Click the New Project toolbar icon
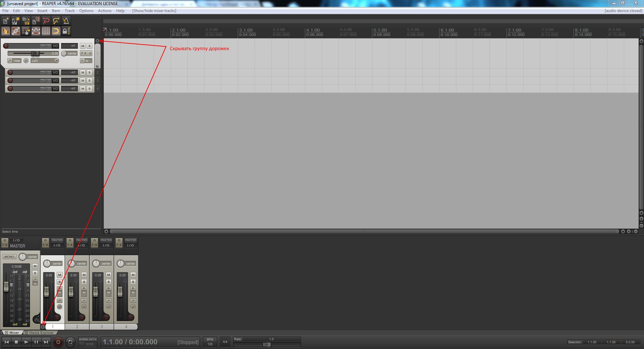The height and width of the screenshot is (349, 644). pos(6,21)
